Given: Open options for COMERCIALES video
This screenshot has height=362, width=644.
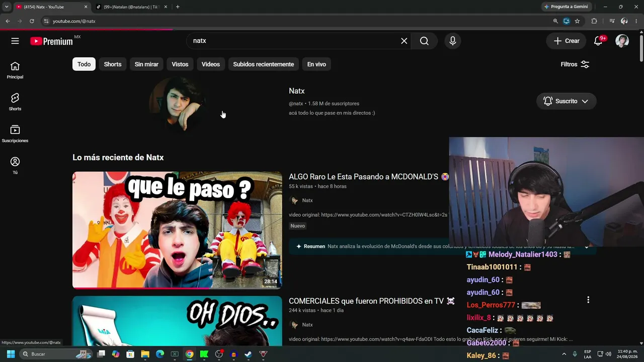Looking at the screenshot, I should click(x=588, y=300).
